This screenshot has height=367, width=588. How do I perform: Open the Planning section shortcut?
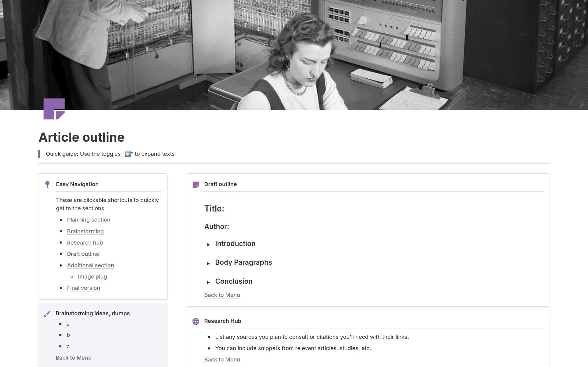tap(89, 220)
